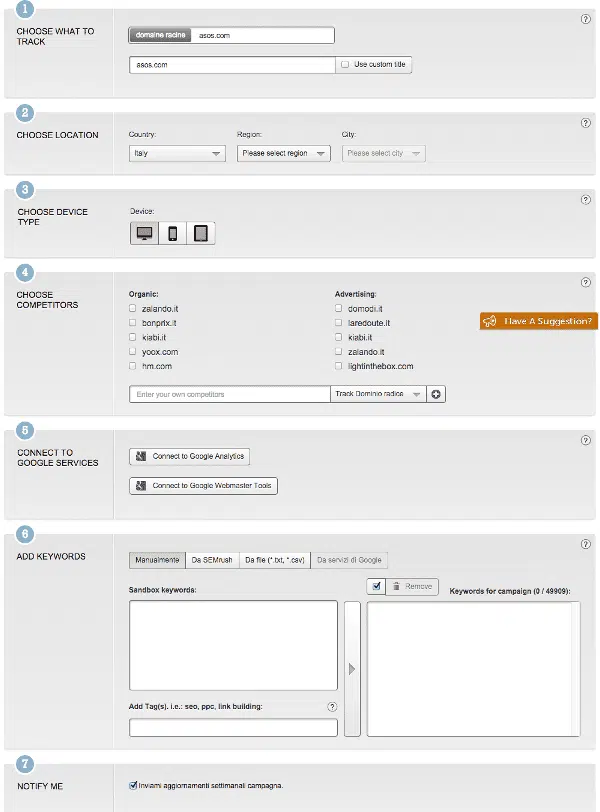Click inside the Sandbox keywords text area

pos(233,645)
